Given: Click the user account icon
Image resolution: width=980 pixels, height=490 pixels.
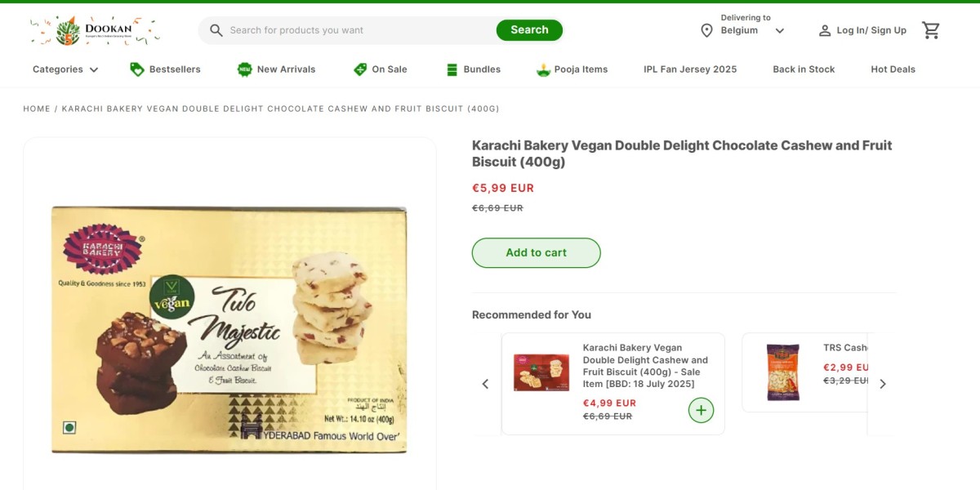Looking at the screenshot, I should pos(825,30).
